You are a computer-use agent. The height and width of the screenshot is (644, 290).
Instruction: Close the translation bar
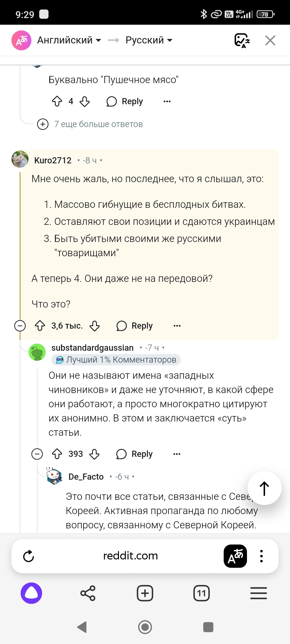click(x=270, y=40)
